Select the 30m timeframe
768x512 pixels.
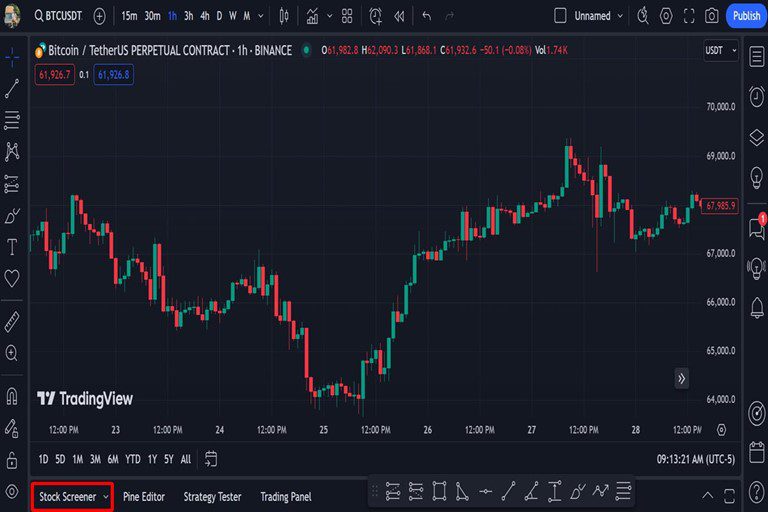tap(152, 16)
